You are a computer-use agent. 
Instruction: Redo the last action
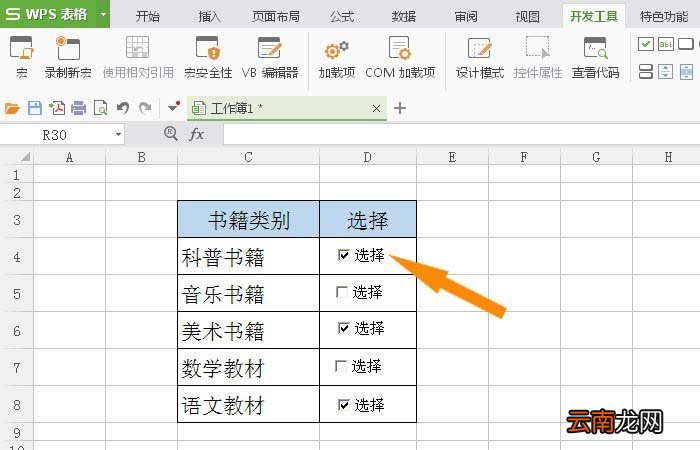pyautogui.click(x=145, y=108)
